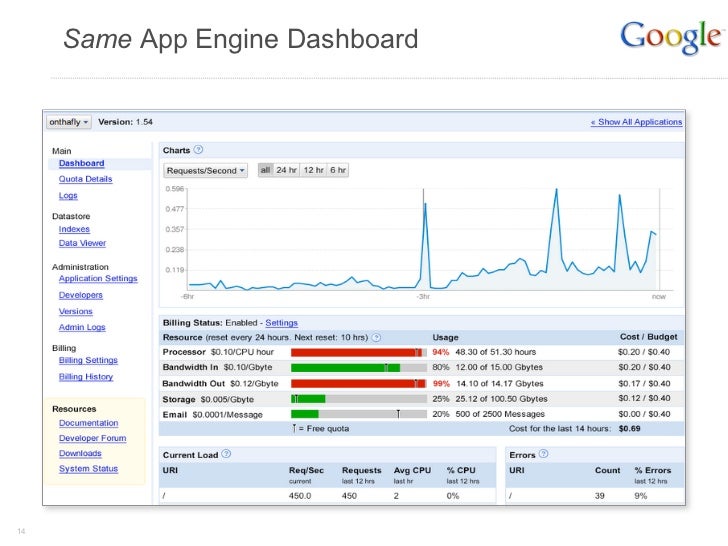
Task: Click the Google logo
Action: pyautogui.click(x=671, y=38)
